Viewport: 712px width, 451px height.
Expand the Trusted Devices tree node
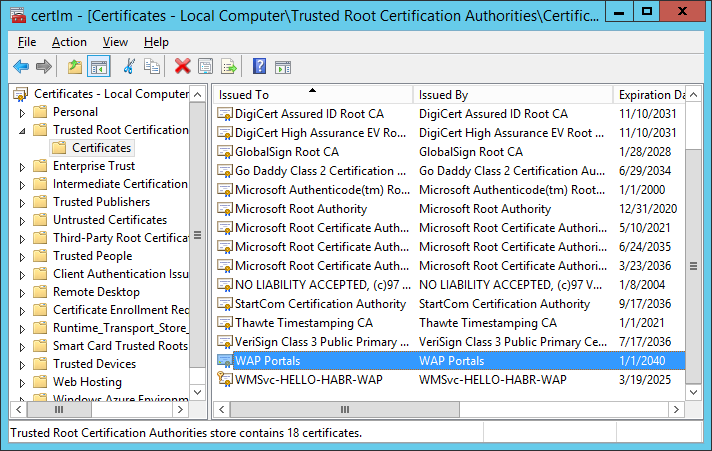pyautogui.click(x=22, y=365)
